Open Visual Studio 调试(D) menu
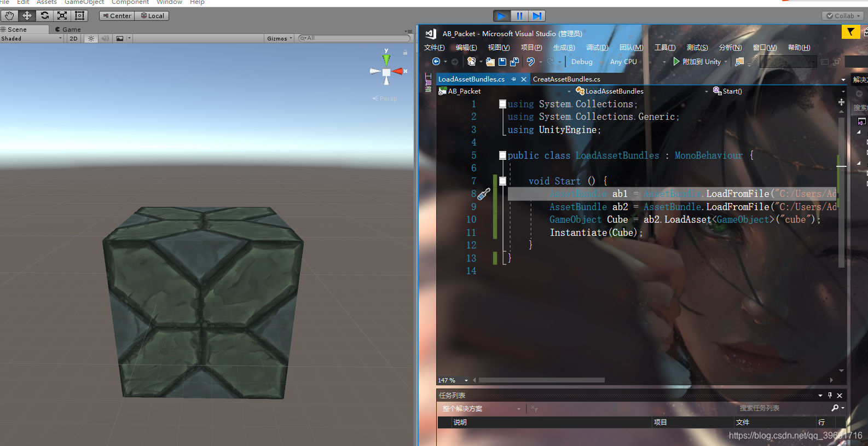This screenshot has height=446, width=868. [x=597, y=48]
